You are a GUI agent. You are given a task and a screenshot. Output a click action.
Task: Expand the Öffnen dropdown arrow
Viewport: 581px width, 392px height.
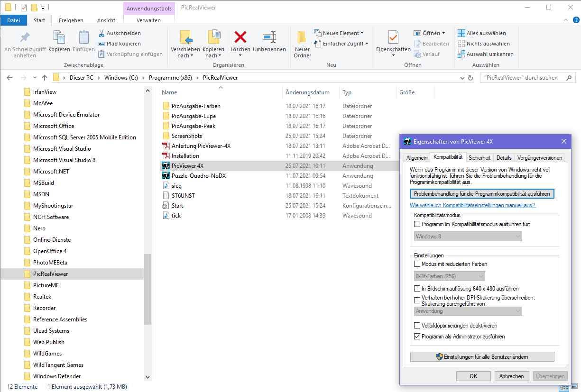[444, 33]
